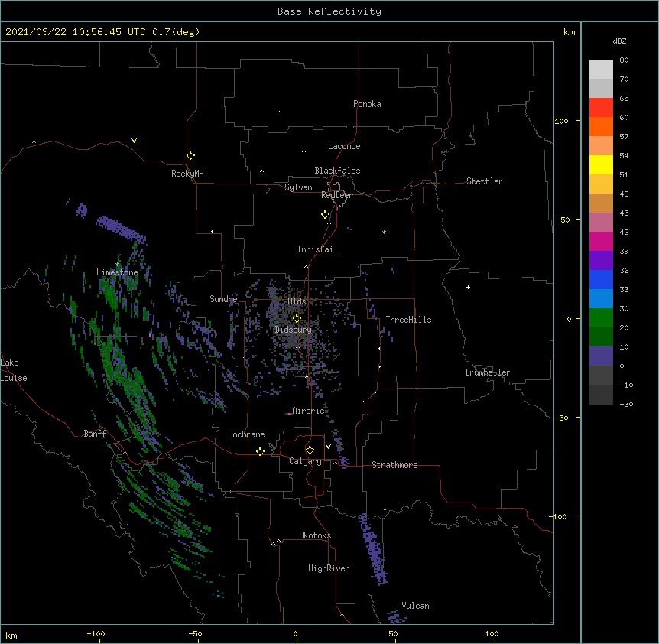This screenshot has width=659, height=644.
Task: Select the bright yellow 51-54 dBZ swatch
Action: [601, 164]
